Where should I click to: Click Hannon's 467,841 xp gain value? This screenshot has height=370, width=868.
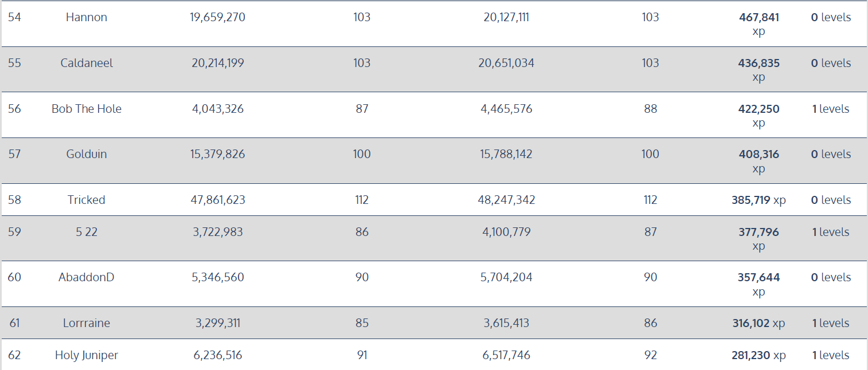(x=758, y=18)
